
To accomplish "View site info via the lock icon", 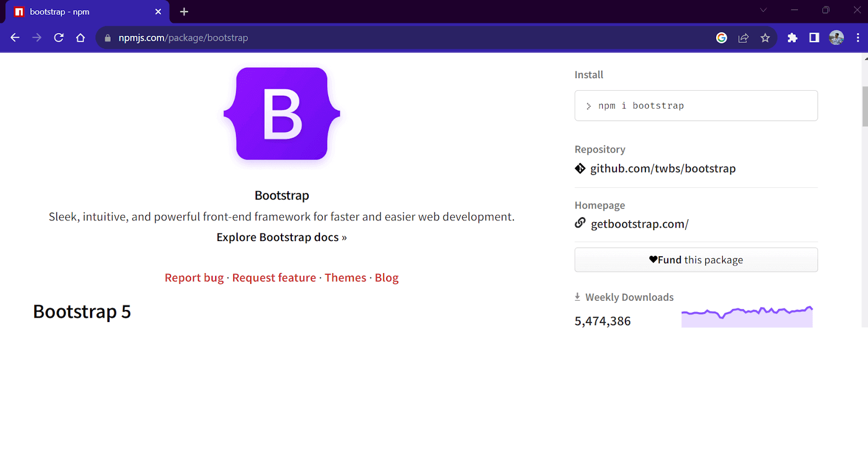I will [x=107, y=38].
